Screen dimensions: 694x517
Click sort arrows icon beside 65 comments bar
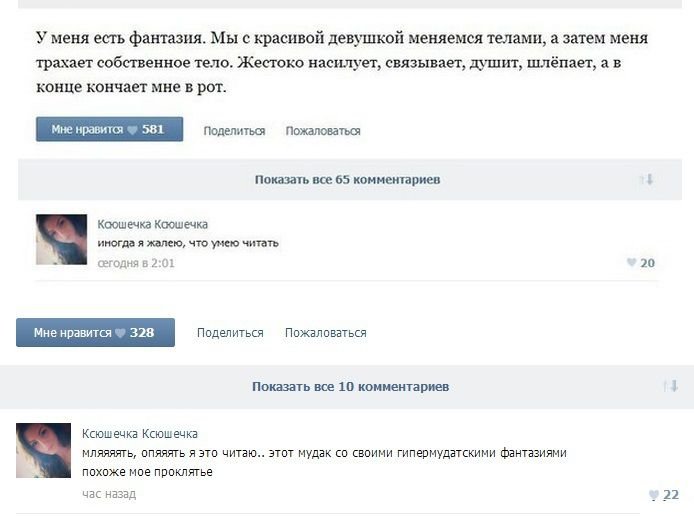click(x=646, y=180)
